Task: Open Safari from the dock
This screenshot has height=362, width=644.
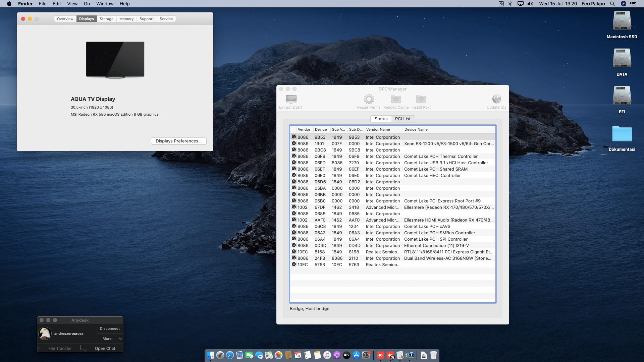Action: coord(230,355)
